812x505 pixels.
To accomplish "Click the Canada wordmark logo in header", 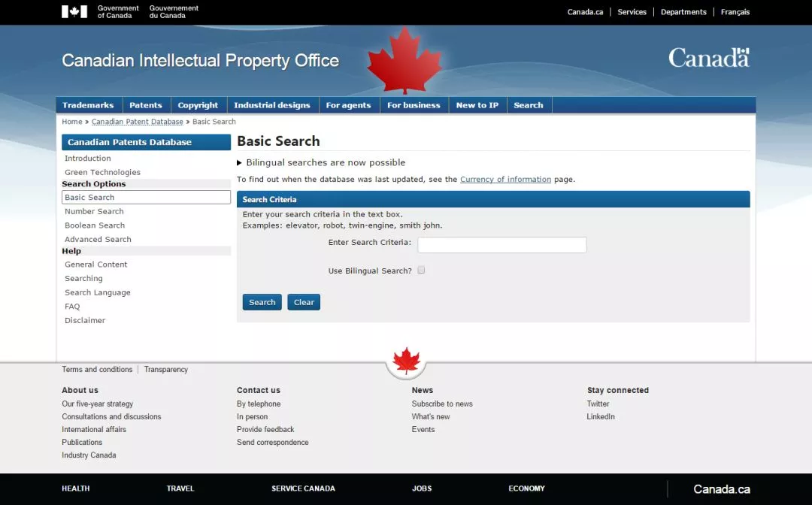I will (x=708, y=57).
